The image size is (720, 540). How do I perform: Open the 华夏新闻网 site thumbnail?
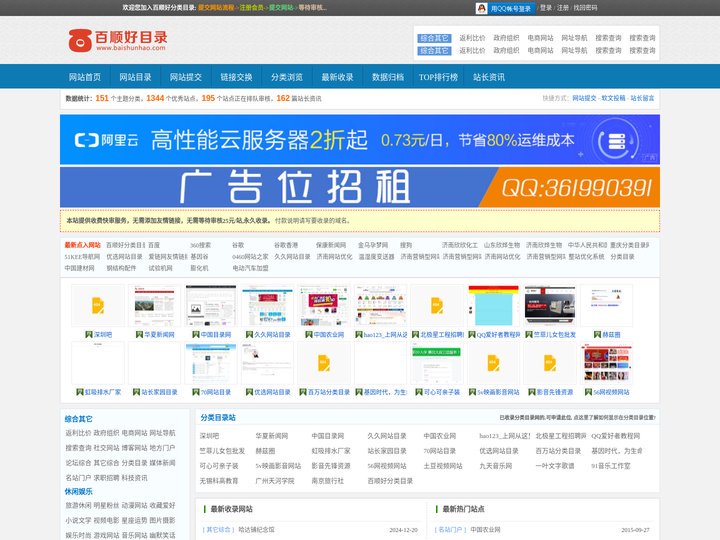(154, 305)
